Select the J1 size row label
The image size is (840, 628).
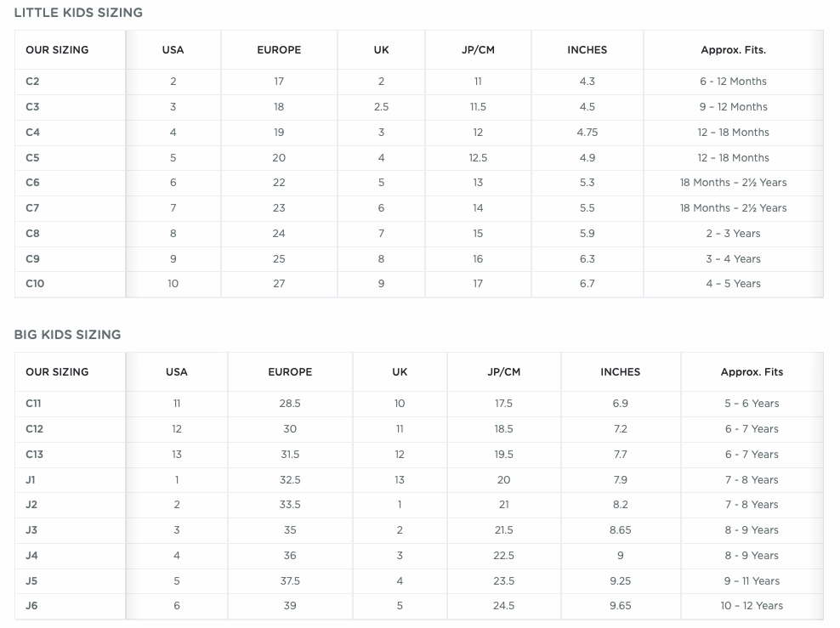pyautogui.click(x=31, y=479)
